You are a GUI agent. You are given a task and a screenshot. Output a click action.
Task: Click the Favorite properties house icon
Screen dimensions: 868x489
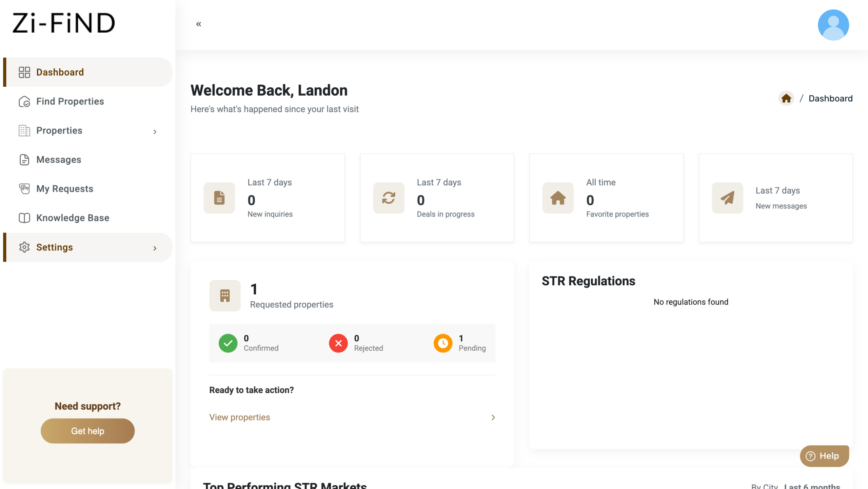[558, 198]
